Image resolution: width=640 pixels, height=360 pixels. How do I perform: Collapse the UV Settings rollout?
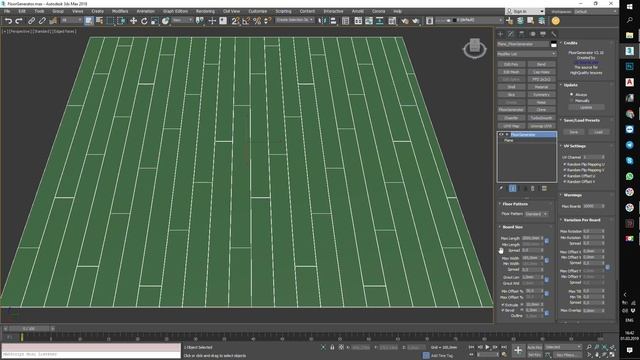(x=575, y=146)
